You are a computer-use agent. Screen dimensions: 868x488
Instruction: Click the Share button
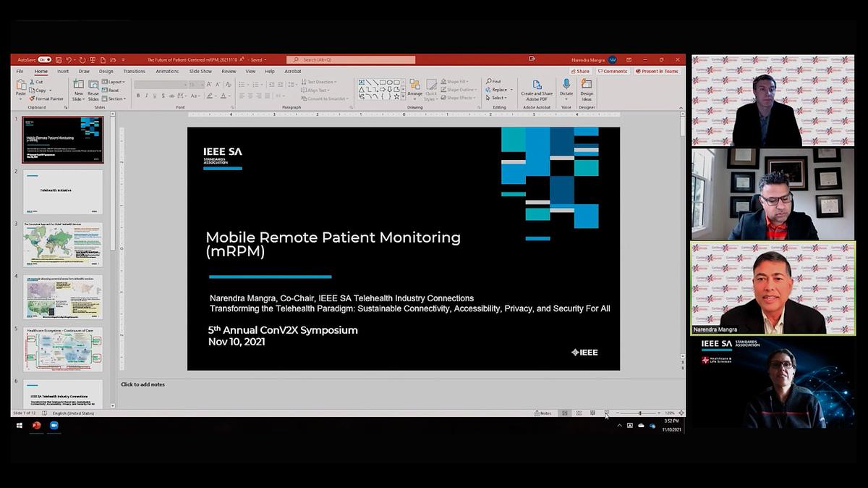pos(581,71)
